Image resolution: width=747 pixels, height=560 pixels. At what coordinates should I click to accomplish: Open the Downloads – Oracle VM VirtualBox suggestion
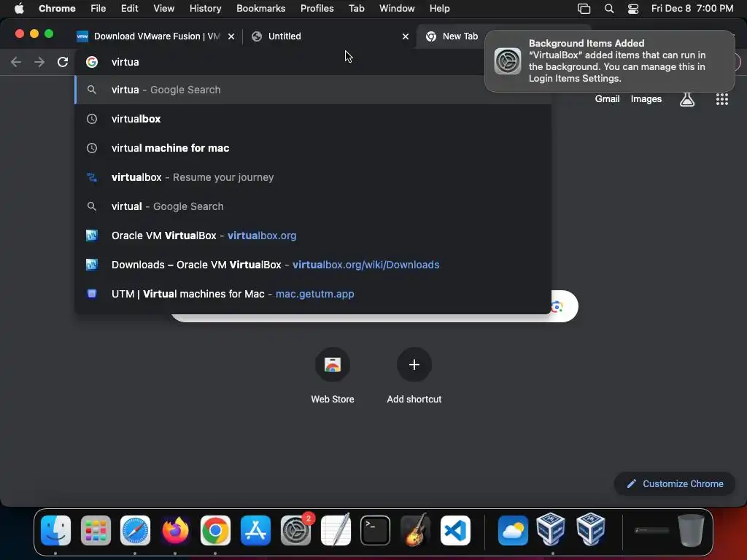coord(313,265)
